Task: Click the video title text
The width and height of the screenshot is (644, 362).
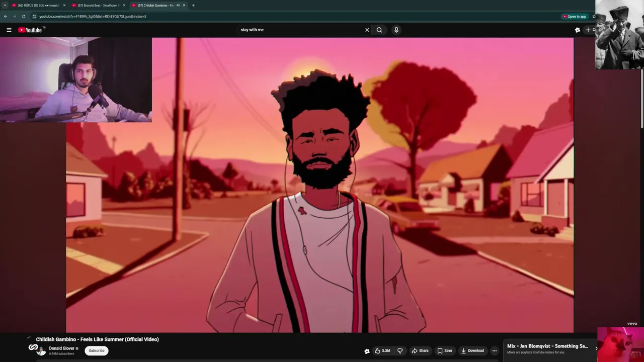Action: [97, 339]
